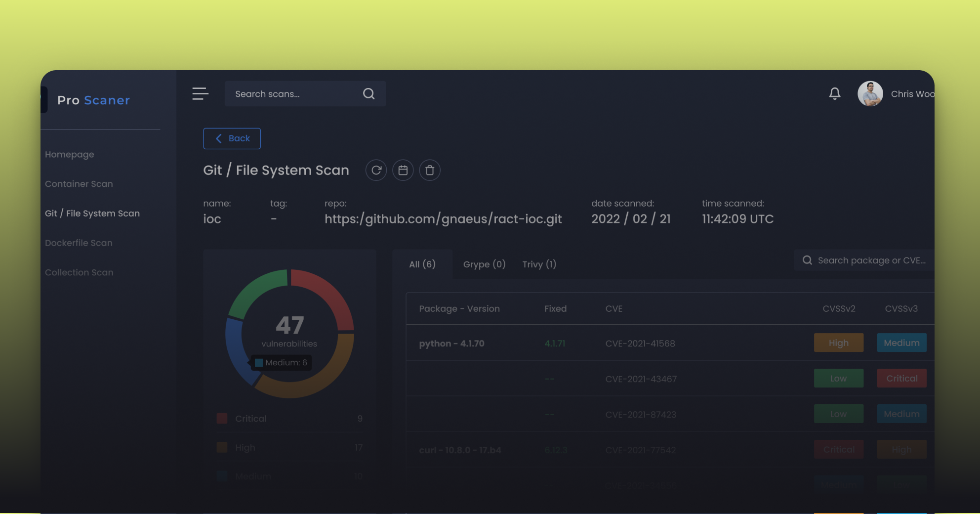980x514 pixels.
Task: Open CVE-2021-41568 entry
Action: point(640,343)
